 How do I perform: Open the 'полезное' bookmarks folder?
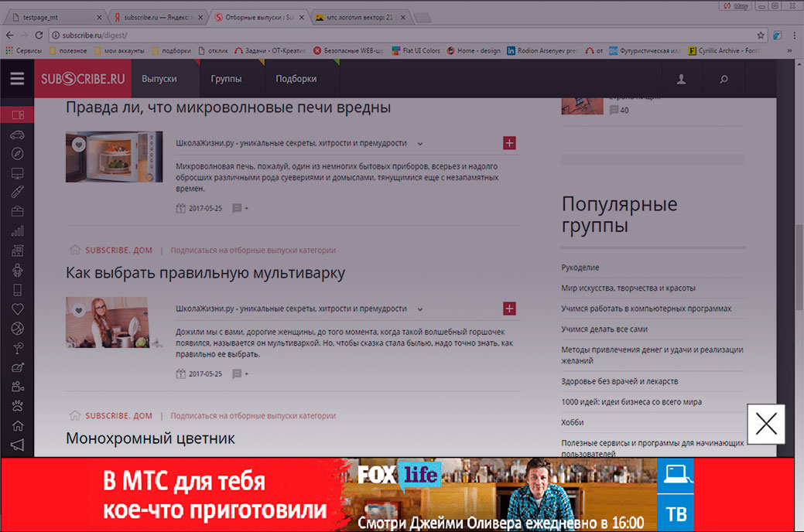(x=68, y=51)
